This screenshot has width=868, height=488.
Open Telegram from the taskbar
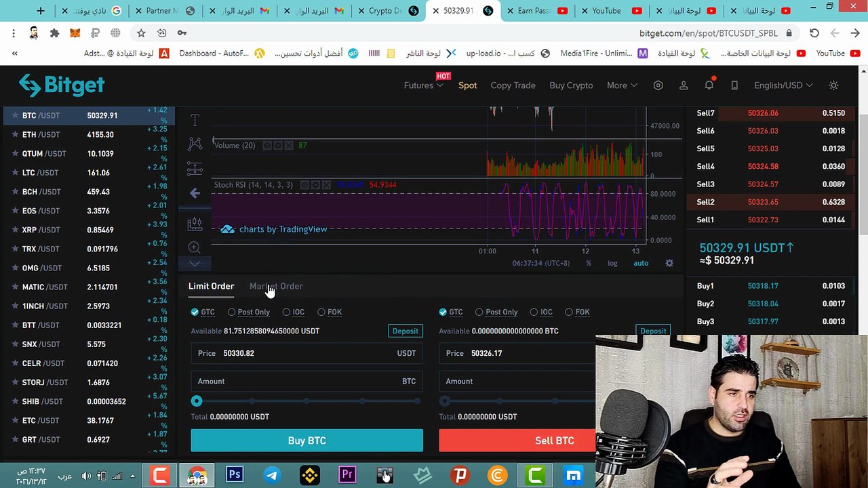click(x=272, y=475)
